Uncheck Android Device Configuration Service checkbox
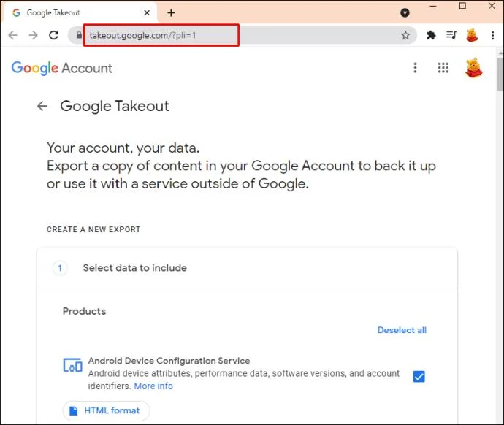Image resolution: width=504 pixels, height=425 pixels. [419, 376]
